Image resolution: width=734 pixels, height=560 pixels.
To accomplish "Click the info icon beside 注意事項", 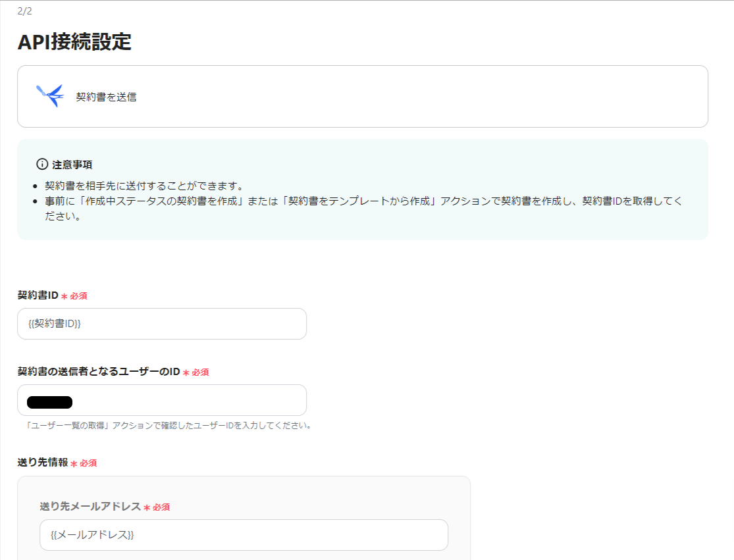I will [42, 165].
